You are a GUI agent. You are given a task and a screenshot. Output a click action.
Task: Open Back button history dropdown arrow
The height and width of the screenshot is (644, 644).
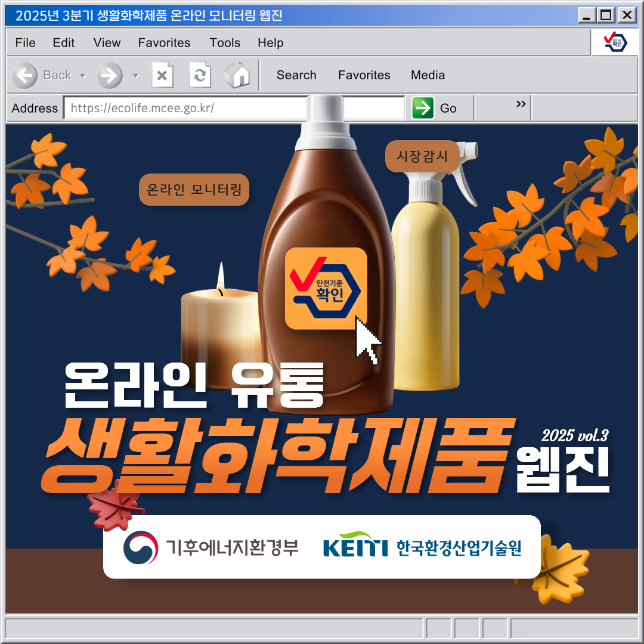point(83,76)
